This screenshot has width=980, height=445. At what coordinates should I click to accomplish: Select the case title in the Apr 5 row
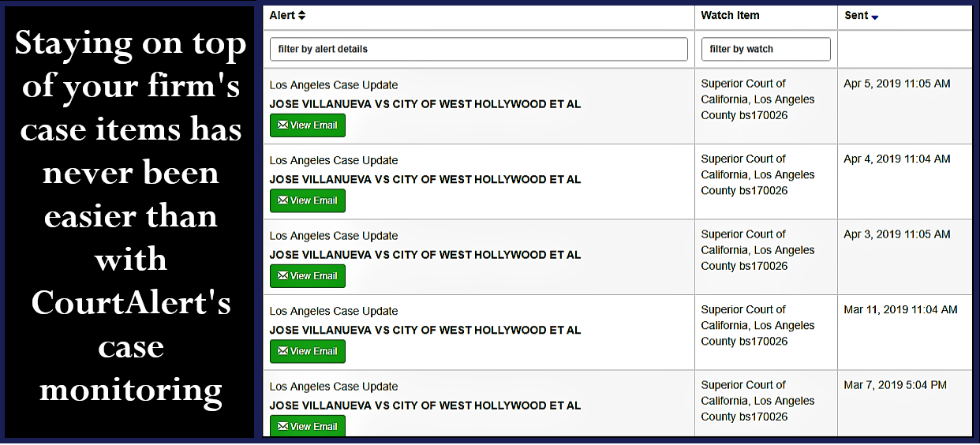pos(425,104)
